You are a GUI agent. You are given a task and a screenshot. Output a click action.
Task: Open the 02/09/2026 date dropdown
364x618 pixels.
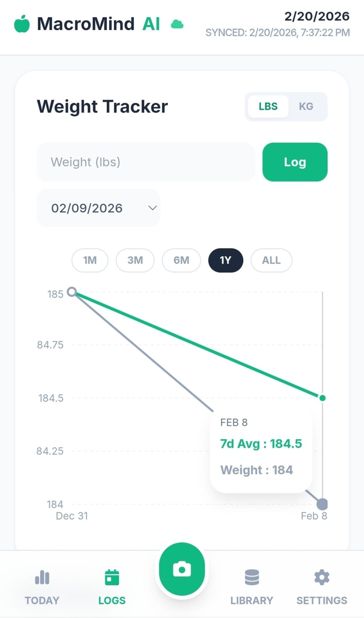98,208
